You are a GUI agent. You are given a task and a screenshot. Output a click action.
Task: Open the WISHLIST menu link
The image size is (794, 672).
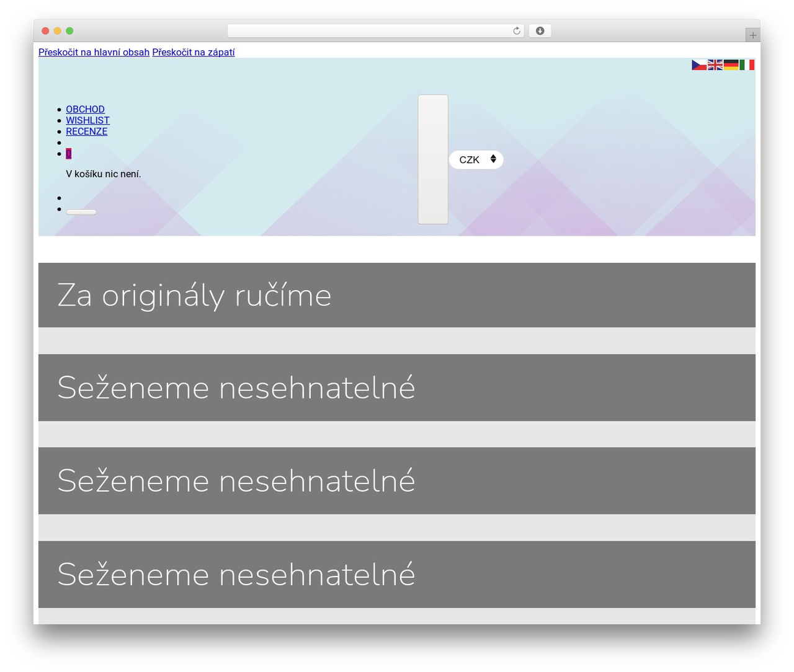coord(87,120)
